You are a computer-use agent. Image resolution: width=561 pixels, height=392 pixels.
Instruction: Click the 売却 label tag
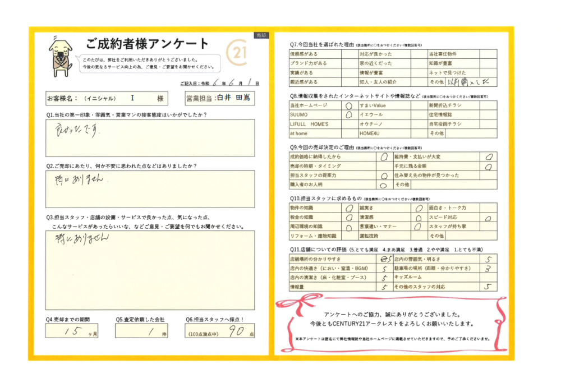(261, 35)
